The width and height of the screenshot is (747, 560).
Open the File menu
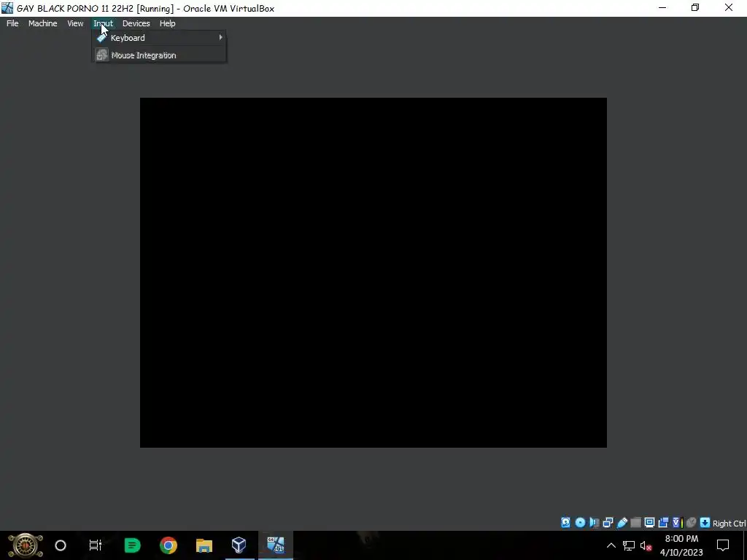tap(12, 23)
